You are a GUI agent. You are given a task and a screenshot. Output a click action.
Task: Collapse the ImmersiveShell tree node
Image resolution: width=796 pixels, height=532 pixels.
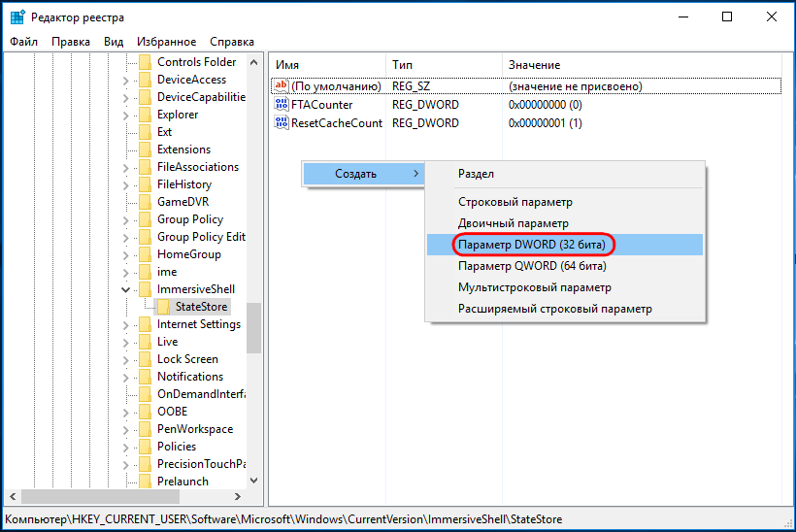(125, 289)
